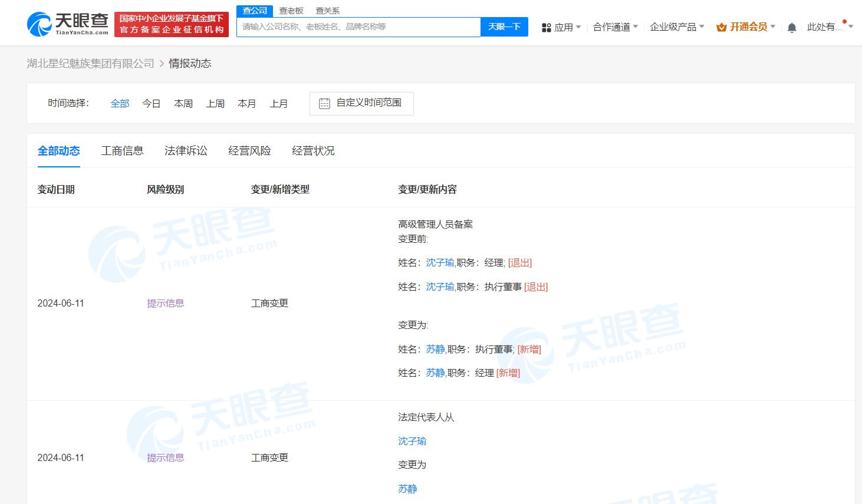The height and width of the screenshot is (504, 862).
Task: Select the 查公司 search tab
Action: [255, 11]
